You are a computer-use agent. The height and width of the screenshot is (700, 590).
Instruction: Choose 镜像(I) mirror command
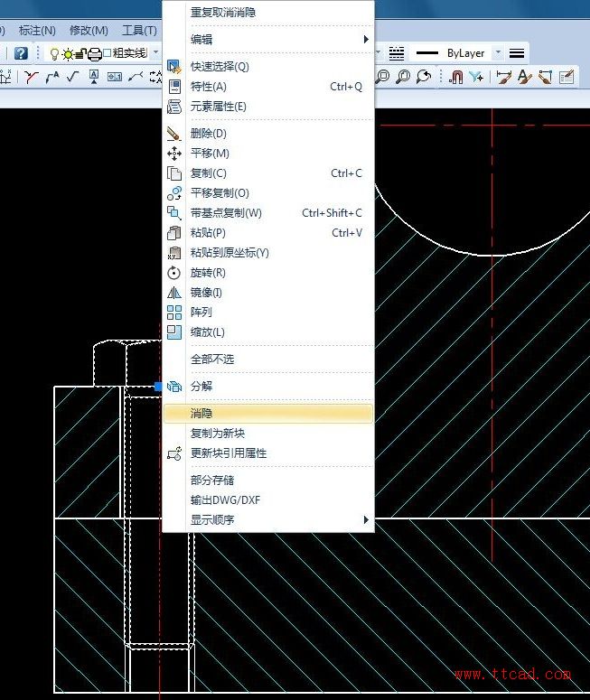click(x=268, y=293)
